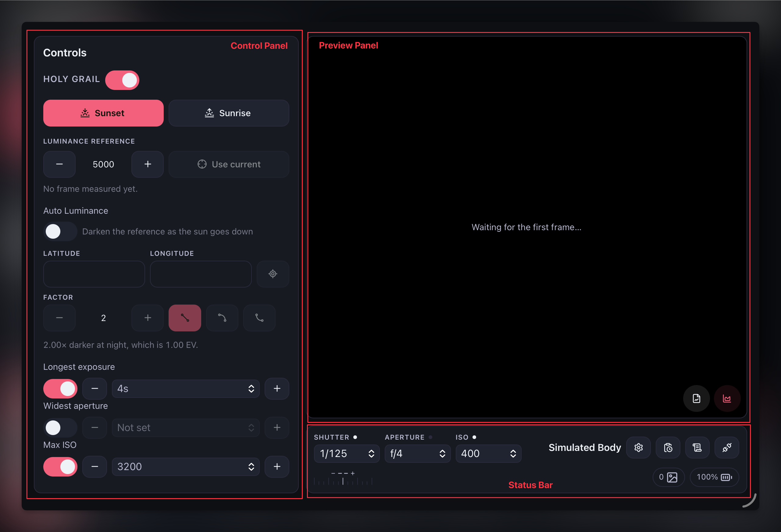The image size is (781, 532).
Task: Turn off the Holy Grail toggle
Action: point(122,80)
